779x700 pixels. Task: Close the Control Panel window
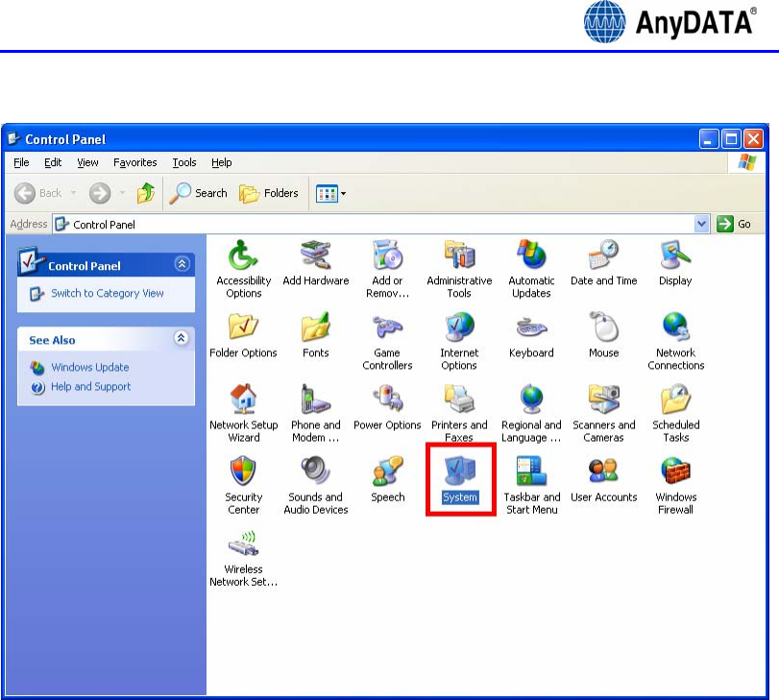(x=753, y=139)
